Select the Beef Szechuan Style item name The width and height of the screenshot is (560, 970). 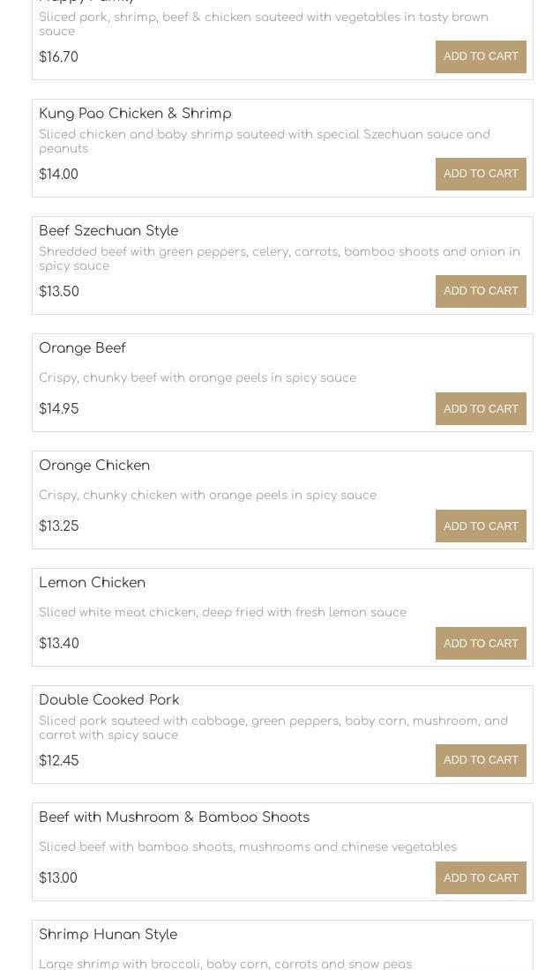(108, 231)
